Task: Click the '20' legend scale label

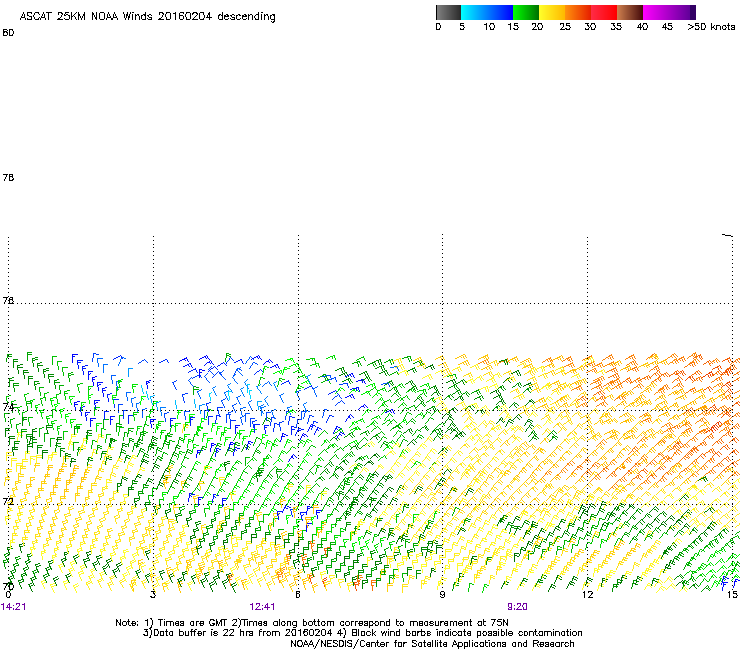Action: click(x=537, y=27)
